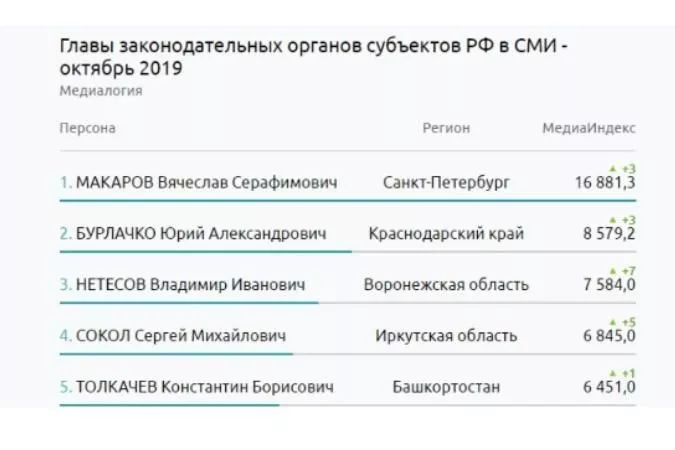Click the MediaIndex value 6 451,0
Screen dimensions: 675x450
click(605, 388)
